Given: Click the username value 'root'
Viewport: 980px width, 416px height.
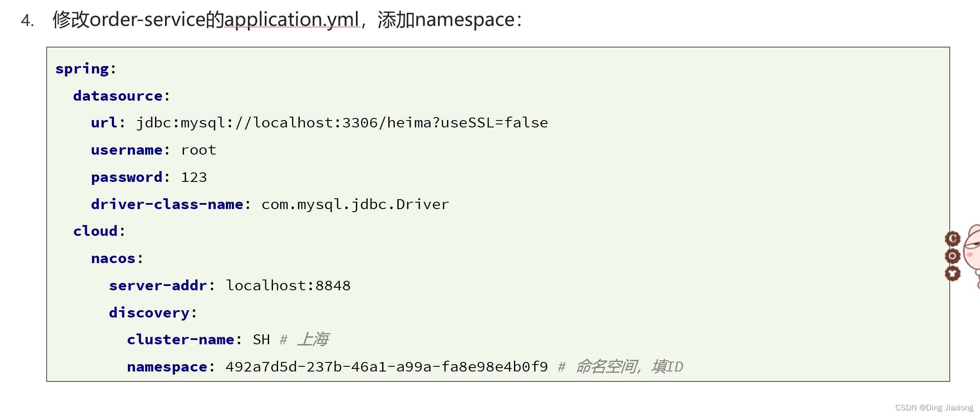Looking at the screenshot, I should (198, 150).
